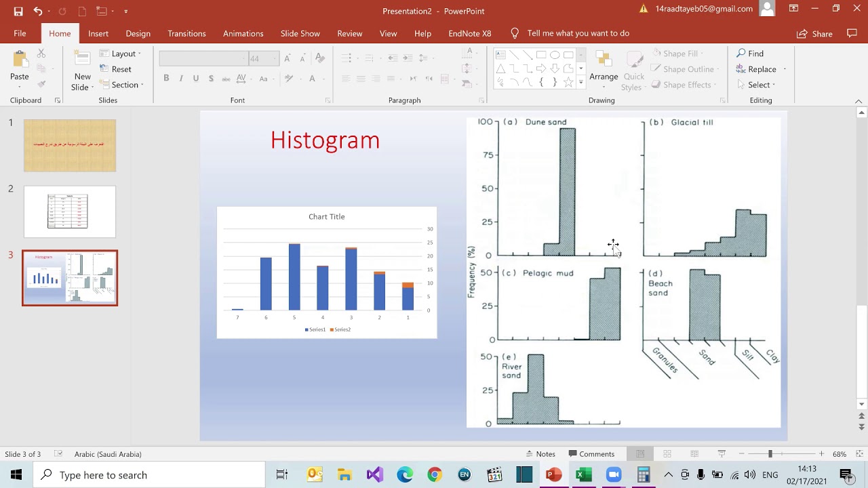The height and width of the screenshot is (488, 868).
Task: Expand the shapes gallery more arrow
Action: 580,83
